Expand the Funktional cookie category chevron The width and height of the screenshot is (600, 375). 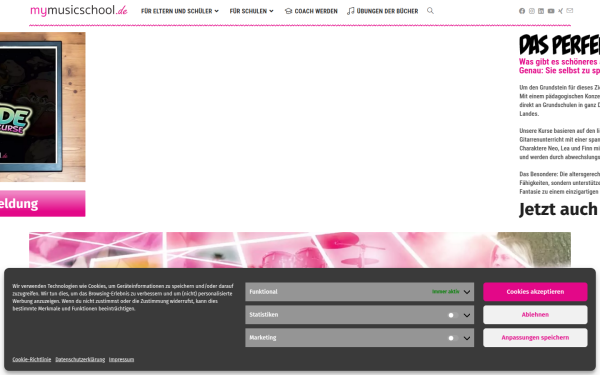click(467, 292)
